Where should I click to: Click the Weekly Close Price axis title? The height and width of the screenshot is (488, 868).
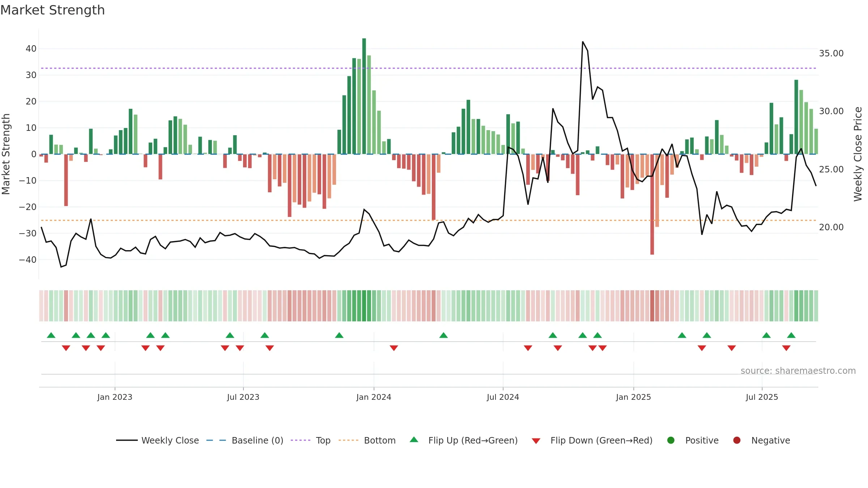[x=858, y=154]
